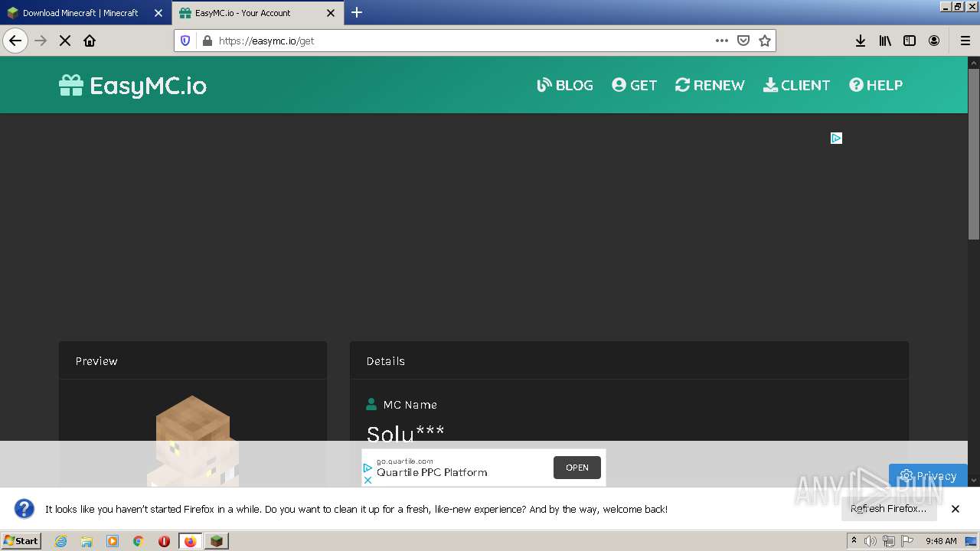Open the taskbar clock 9:48 AM
This screenshot has width=980, height=551.
tap(941, 541)
